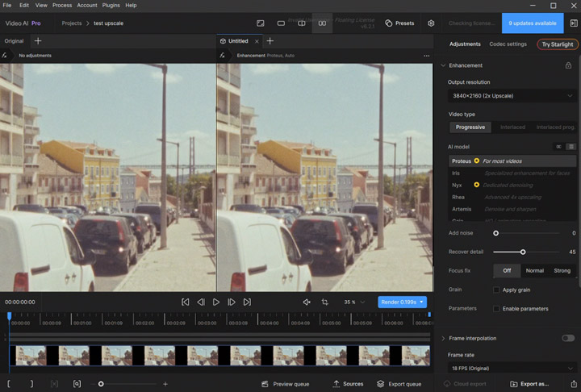Open the Render button dropdown arrow
Viewport: 581px width, 392px height.
[x=422, y=302]
